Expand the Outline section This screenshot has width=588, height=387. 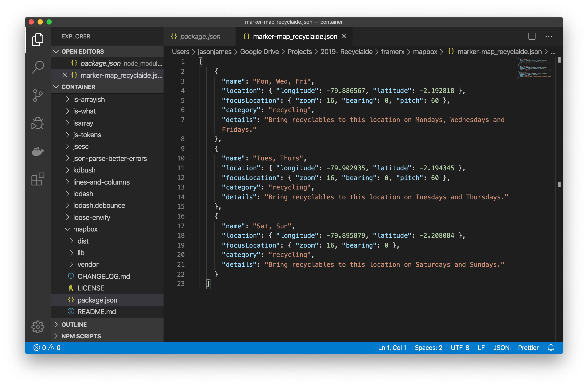(x=74, y=324)
